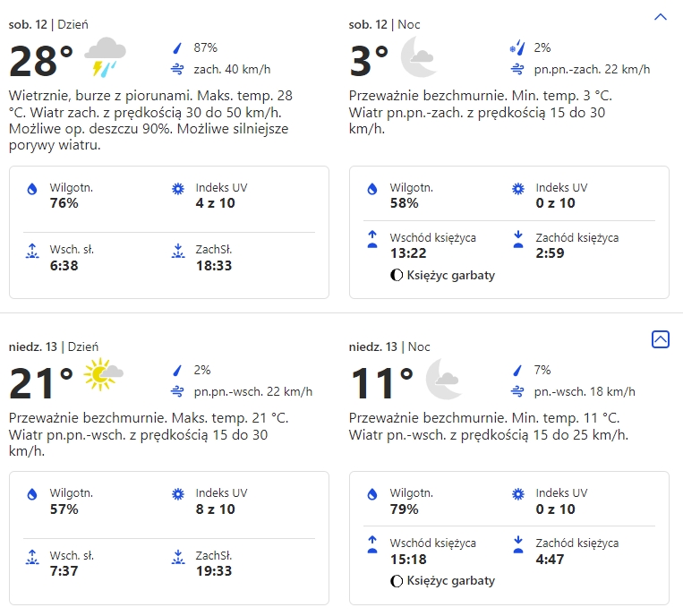Select the sob. 12 | Dzień heading
683x616 pixels.
coord(48,24)
